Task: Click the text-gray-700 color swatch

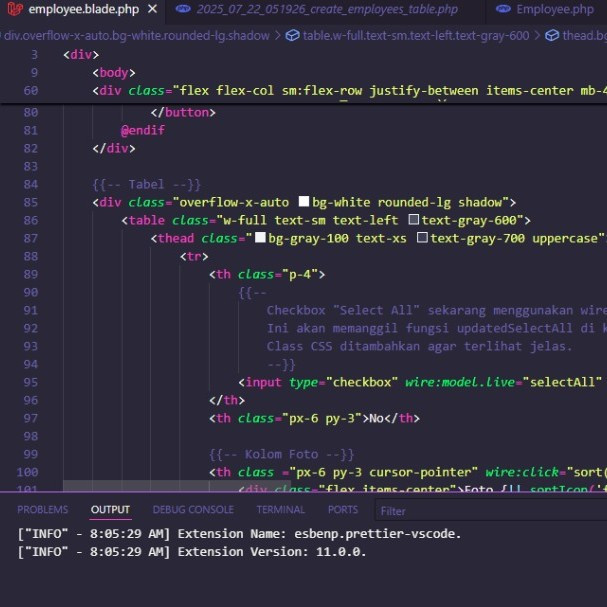Action: coord(422,238)
